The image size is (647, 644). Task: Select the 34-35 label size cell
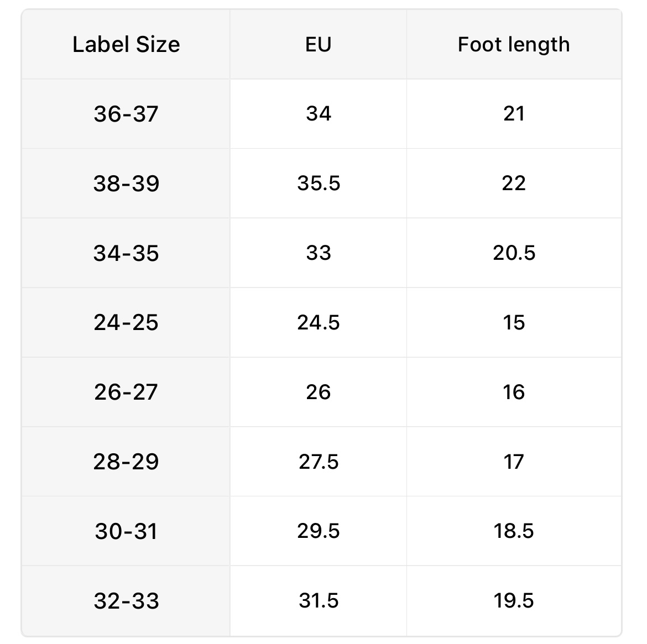126,253
